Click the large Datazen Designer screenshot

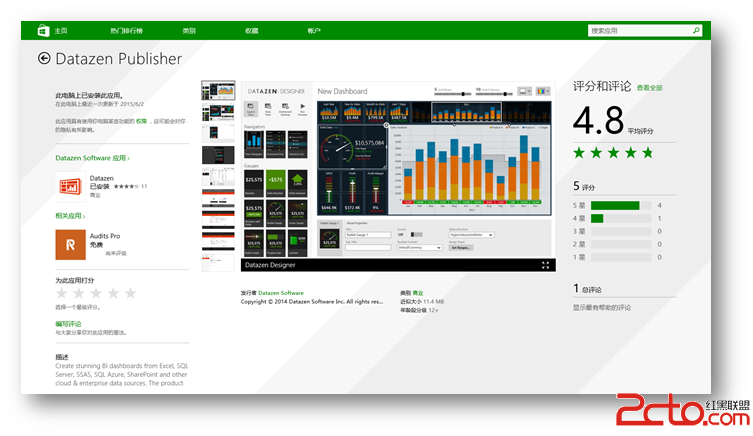pyautogui.click(x=398, y=170)
